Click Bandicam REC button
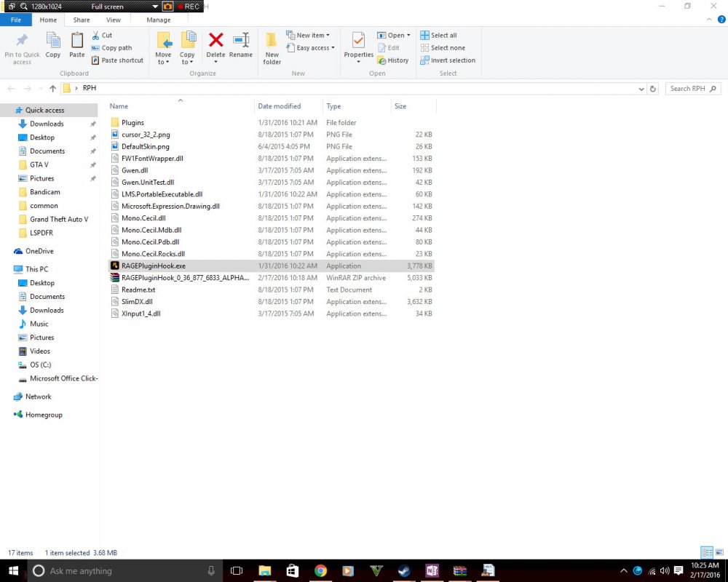Viewport: 728px width, 582px height. (189, 7)
